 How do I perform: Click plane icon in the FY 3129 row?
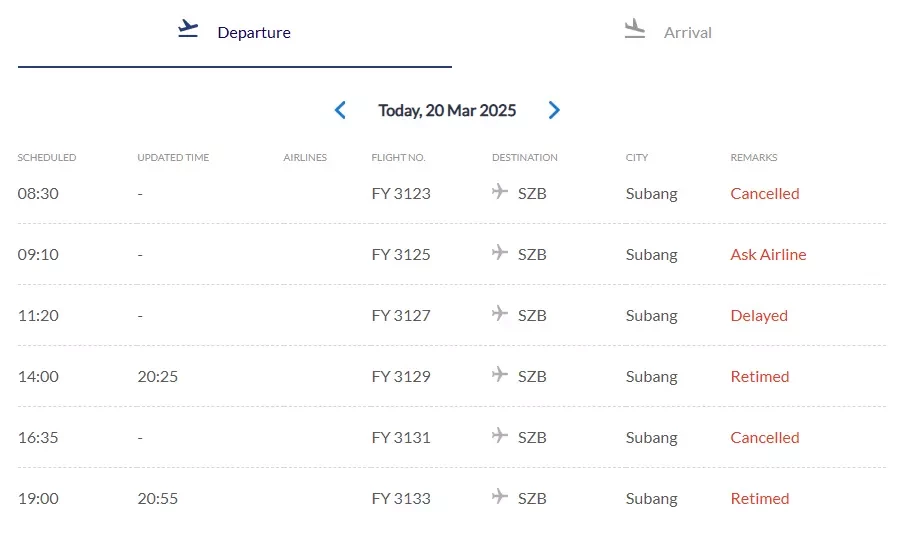[x=499, y=374]
